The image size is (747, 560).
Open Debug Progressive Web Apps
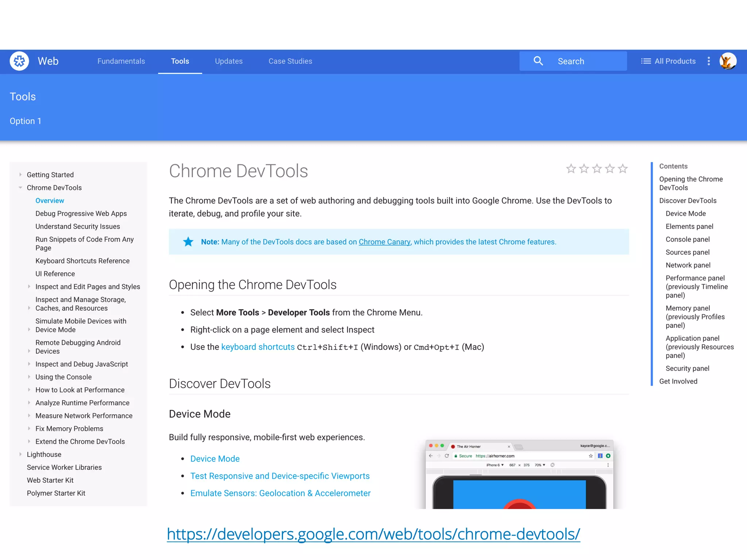pos(81,213)
